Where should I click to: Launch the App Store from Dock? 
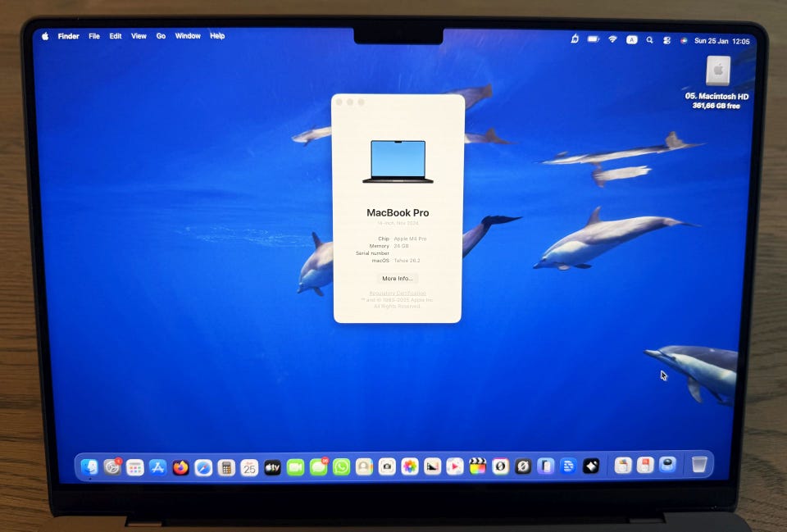pyautogui.click(x=157, y=467)
